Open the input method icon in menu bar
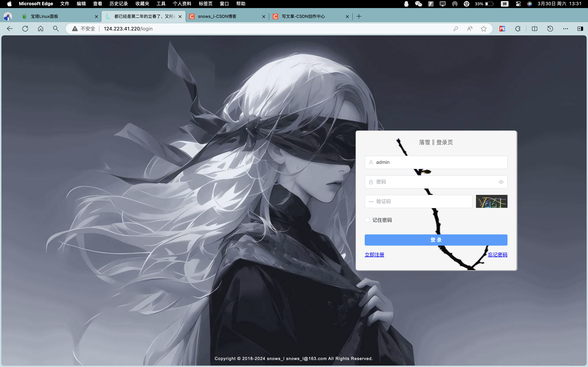588x367 pixels. coord(505,4)
